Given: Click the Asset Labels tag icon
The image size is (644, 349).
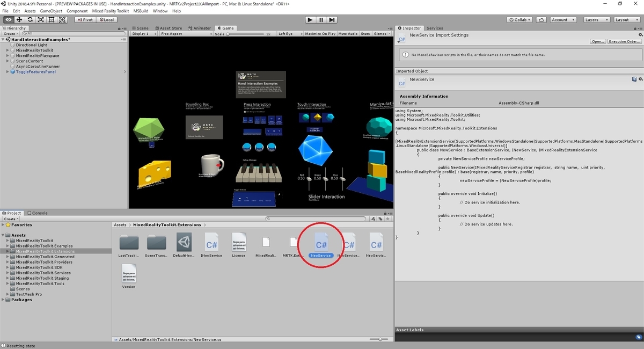Looking at the screenshot, I should pyautogui.click(x=639, y=337).
